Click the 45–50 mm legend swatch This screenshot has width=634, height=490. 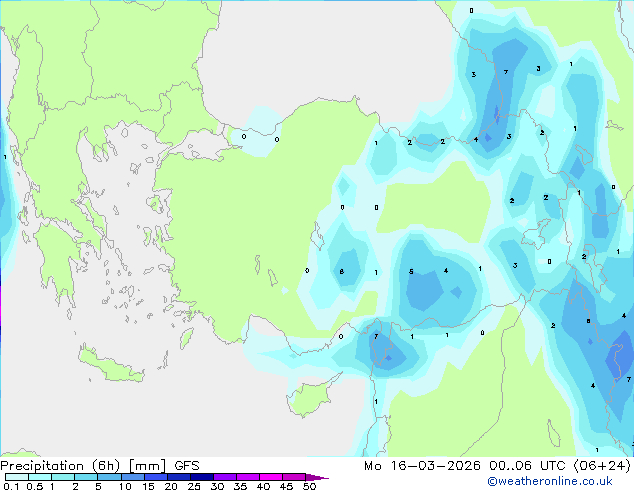pyautogui.click(x=294, y=477)
